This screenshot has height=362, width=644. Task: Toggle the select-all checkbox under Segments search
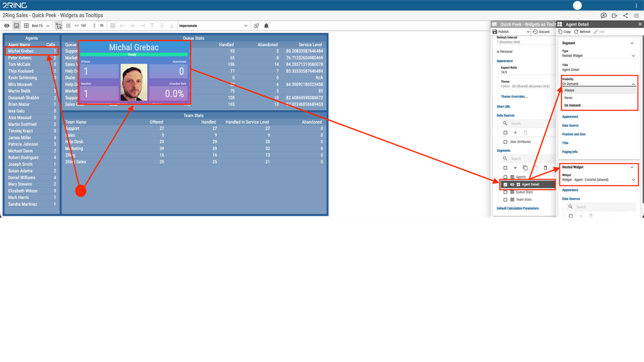505,168
